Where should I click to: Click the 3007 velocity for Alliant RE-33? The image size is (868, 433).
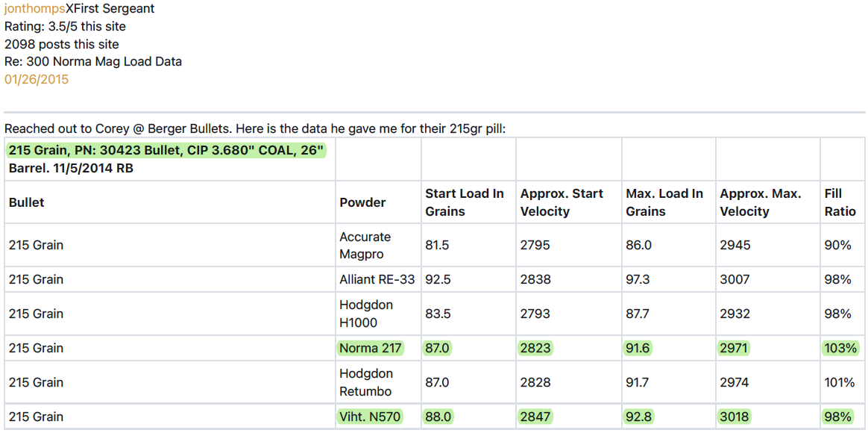click(x=735, y=279)
